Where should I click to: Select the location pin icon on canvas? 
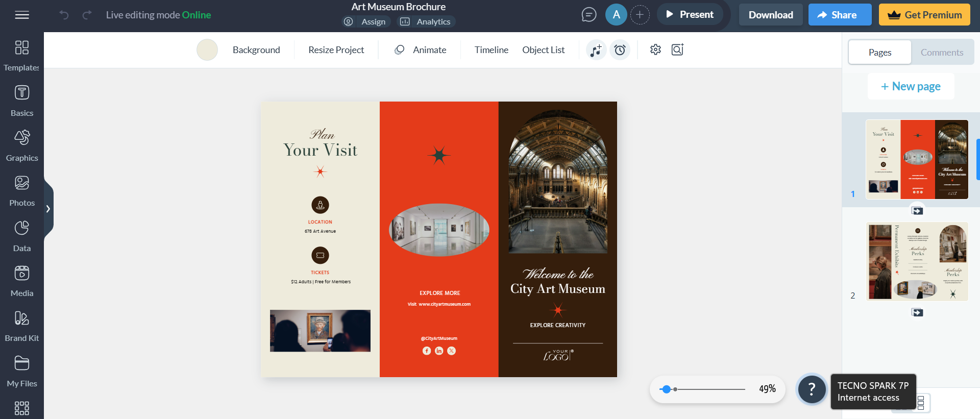(320, 205)
